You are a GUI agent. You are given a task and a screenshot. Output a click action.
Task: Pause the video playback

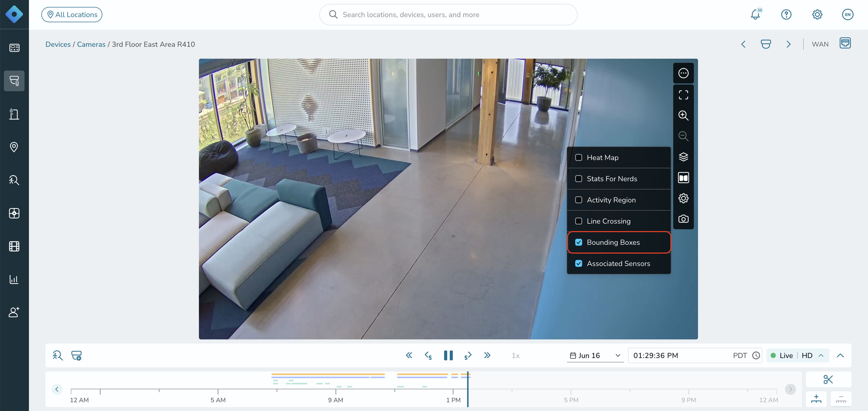coord(448,355)
